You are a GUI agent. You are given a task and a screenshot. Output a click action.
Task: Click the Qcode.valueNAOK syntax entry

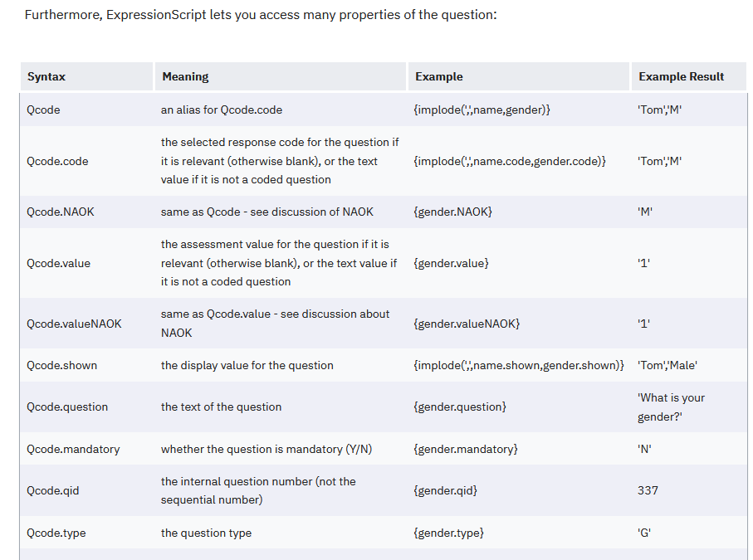pos(74,324)
